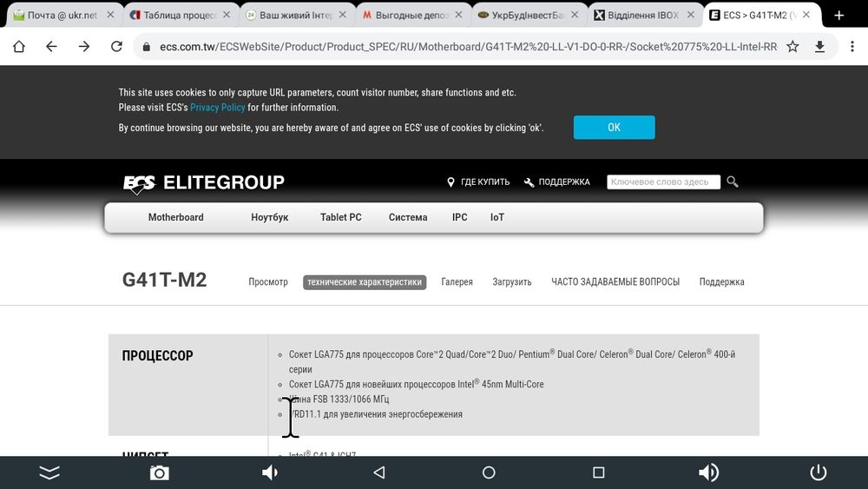The image size is (868, 489).
Task: Focus the keyword search field
Action: [663, 182]
